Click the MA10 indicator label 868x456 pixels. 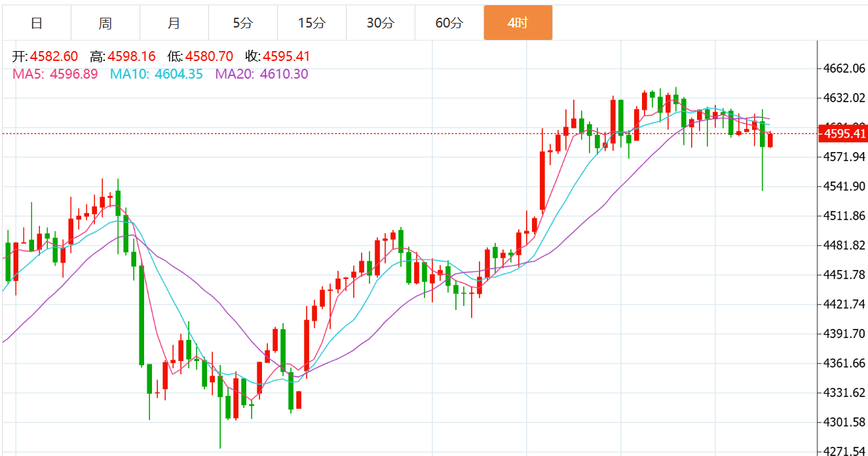tap(157, 74)
